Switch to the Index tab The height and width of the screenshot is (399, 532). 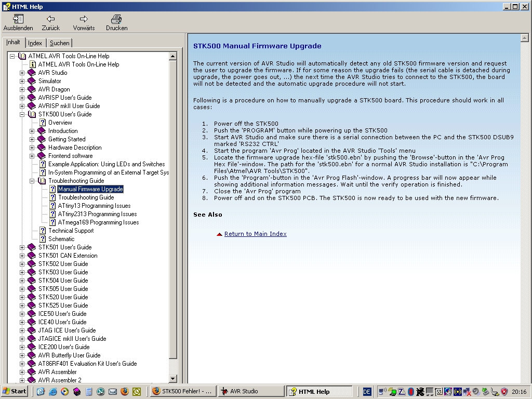click(x=35, y=43)
